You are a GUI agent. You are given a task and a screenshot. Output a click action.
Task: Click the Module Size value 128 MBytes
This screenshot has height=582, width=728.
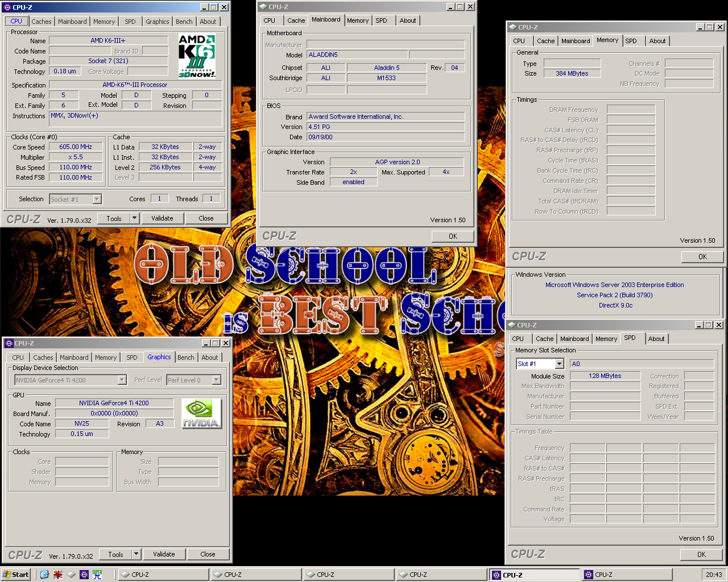pyautogui.click(x=605, y=376)
